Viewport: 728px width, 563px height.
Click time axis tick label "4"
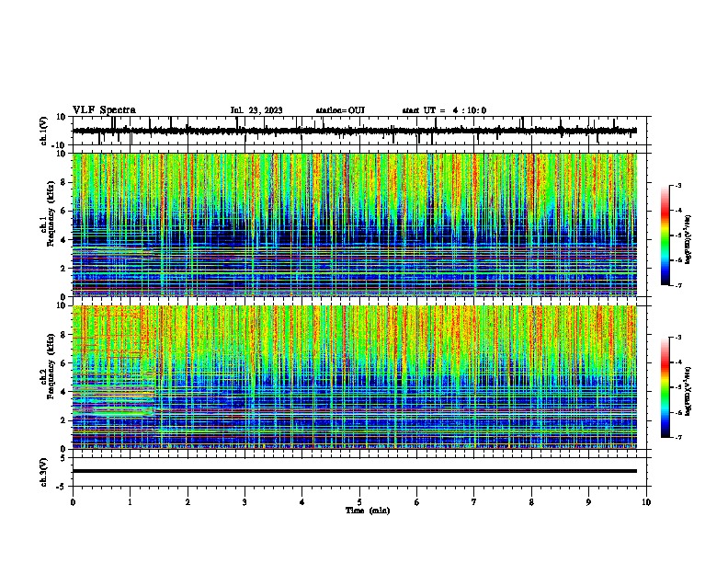(x=302, y=502)
